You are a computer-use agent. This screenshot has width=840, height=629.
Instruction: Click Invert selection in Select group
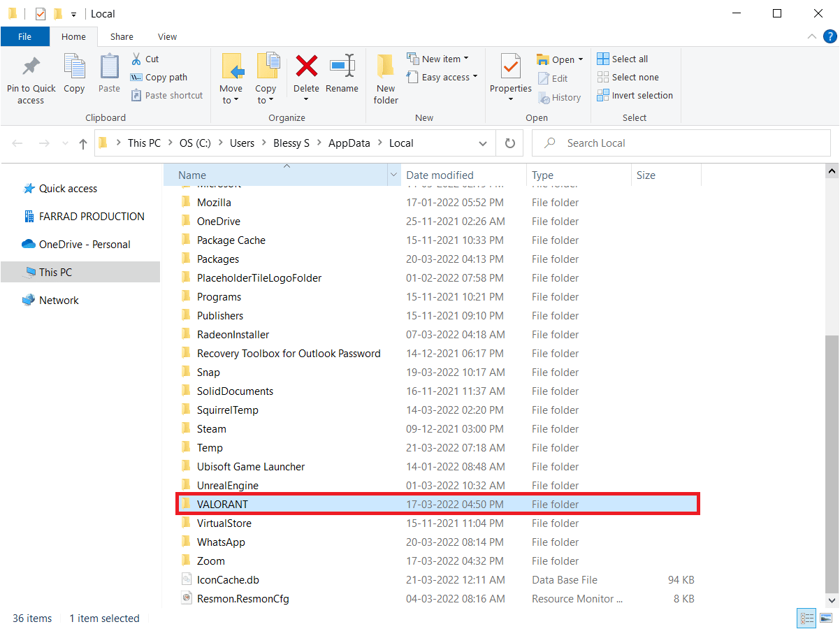pyautogui.click(x=635, y=96)
